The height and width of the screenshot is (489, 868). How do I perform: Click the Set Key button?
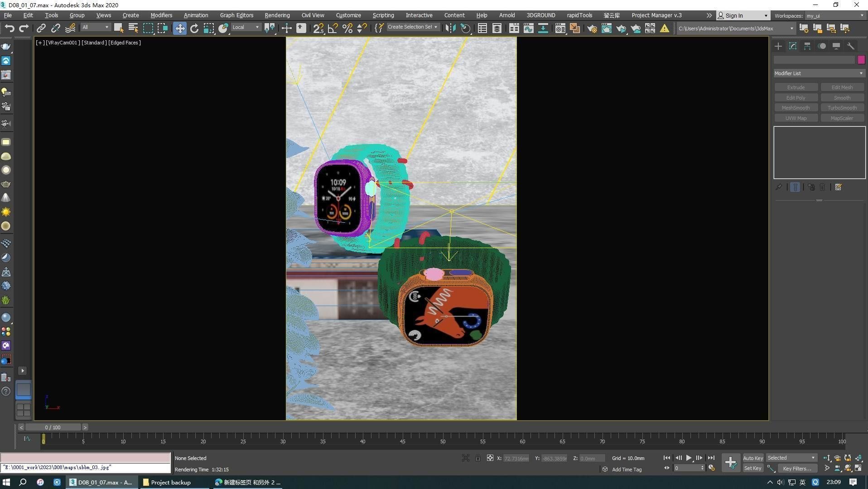(753, 469)
